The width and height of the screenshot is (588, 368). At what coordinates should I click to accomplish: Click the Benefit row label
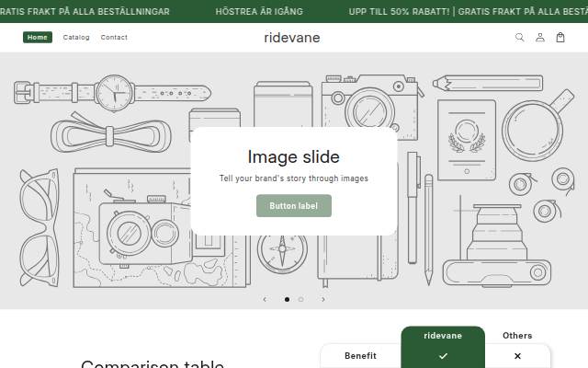[360, 356]
